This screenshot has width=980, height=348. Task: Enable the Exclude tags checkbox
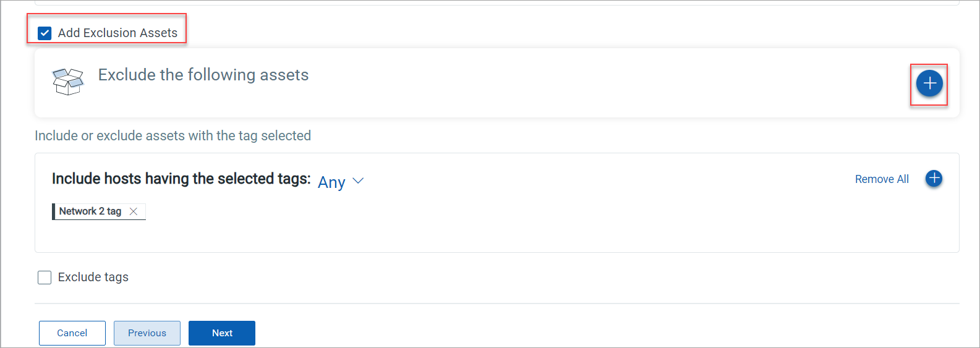pyautogui.click(x=45, y=278)
